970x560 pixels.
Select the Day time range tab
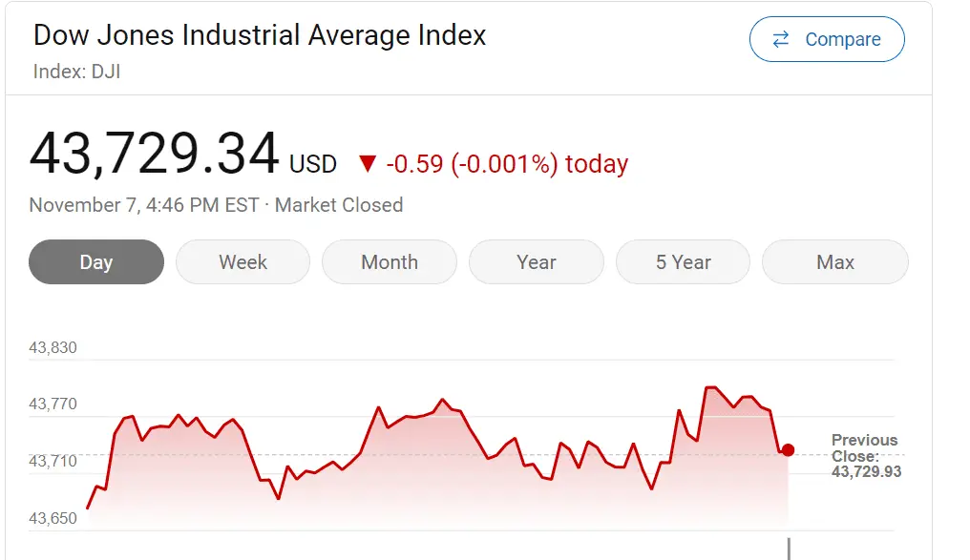click(96, 262)
